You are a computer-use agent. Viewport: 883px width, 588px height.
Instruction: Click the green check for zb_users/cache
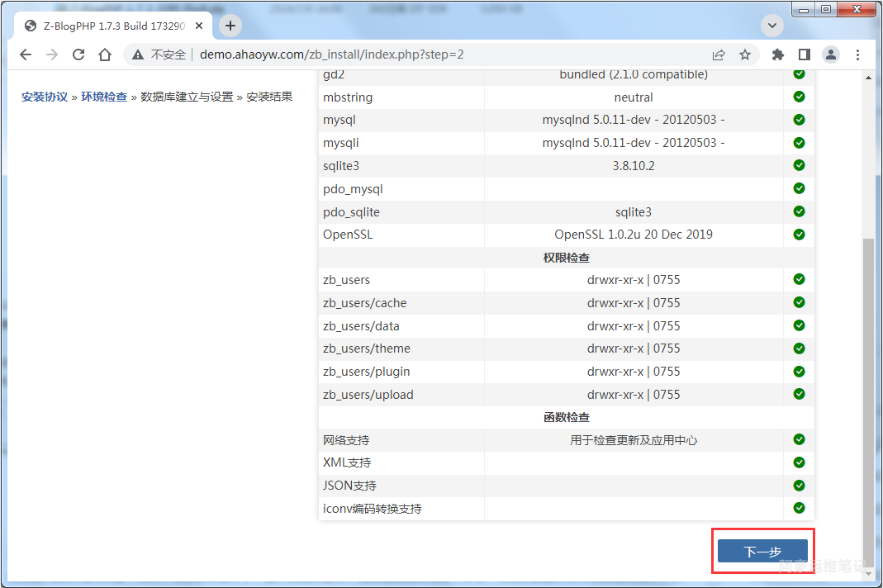pyautogui.click(x=799, y=302)
